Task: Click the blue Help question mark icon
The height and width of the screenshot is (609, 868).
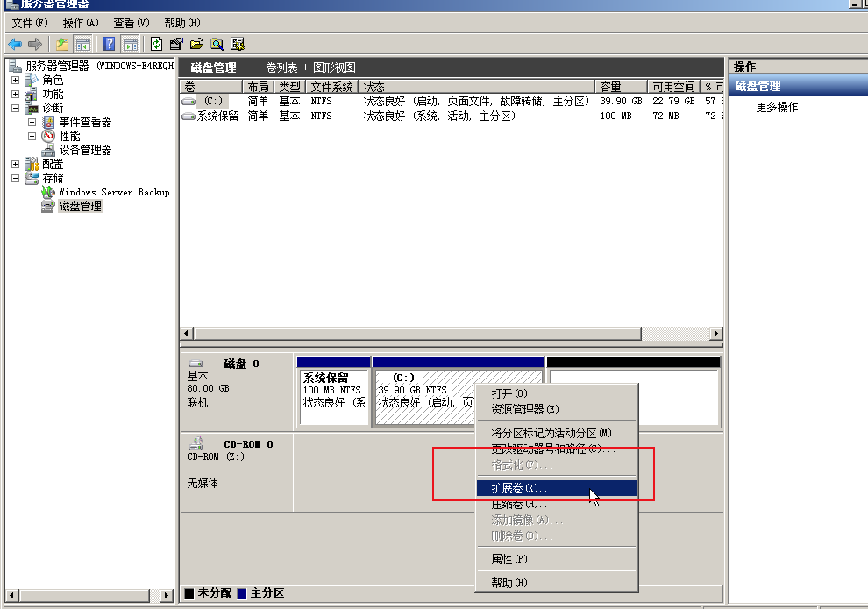Action: click(110, 44)
